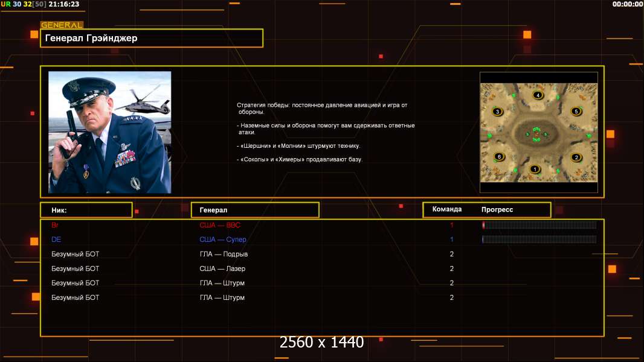
Task: Click start position 6 on the minimap
Action: (x=498, y=157)
